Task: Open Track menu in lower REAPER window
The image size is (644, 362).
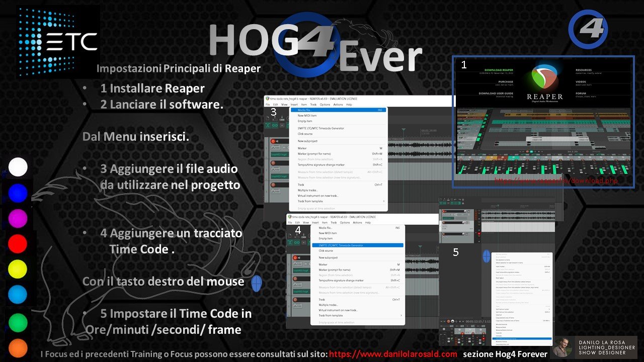Action: (x=334, y=223)
